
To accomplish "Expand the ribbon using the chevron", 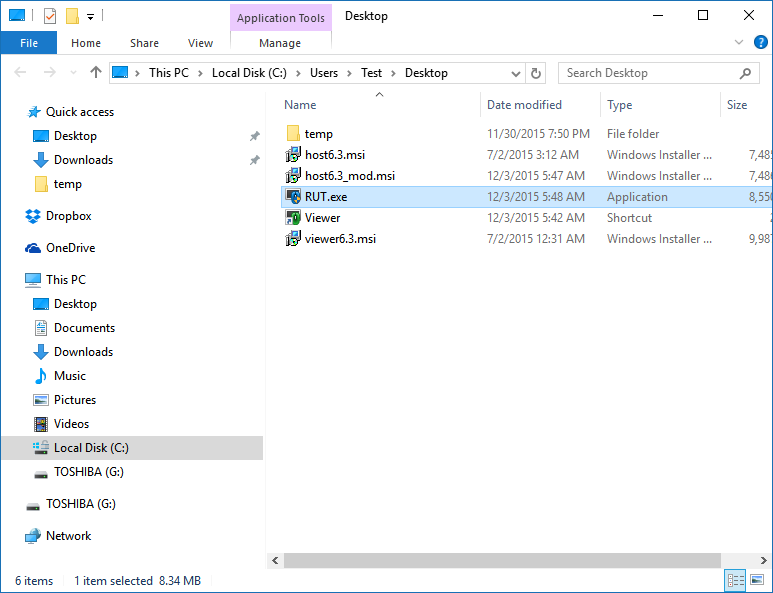I will coord(739,43).
